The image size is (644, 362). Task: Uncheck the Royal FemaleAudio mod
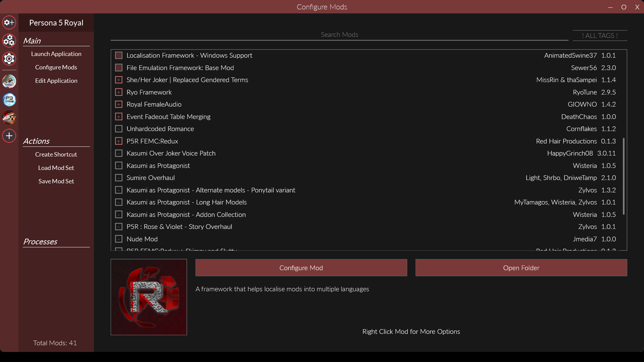[119, 104]
